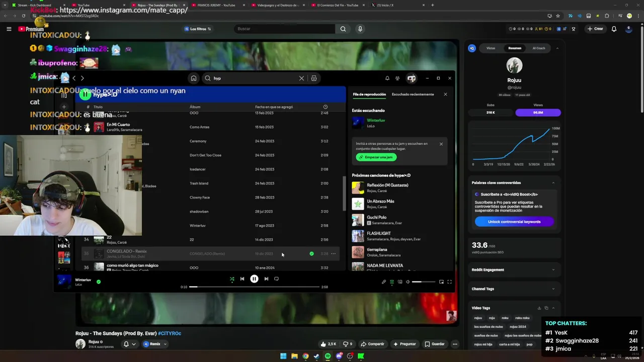This screenshot has width=644, height=362.
Task: Toggle repeat mode in Spotify
Action: pyautogui.click(x=276, y=279)
